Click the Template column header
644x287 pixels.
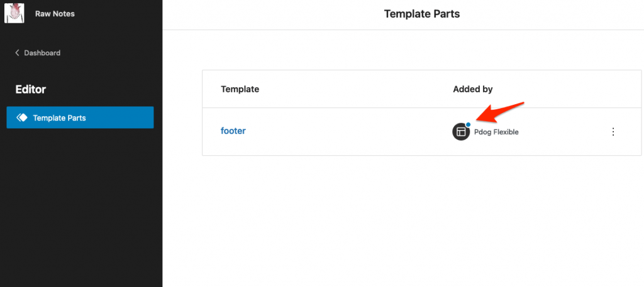240,89
